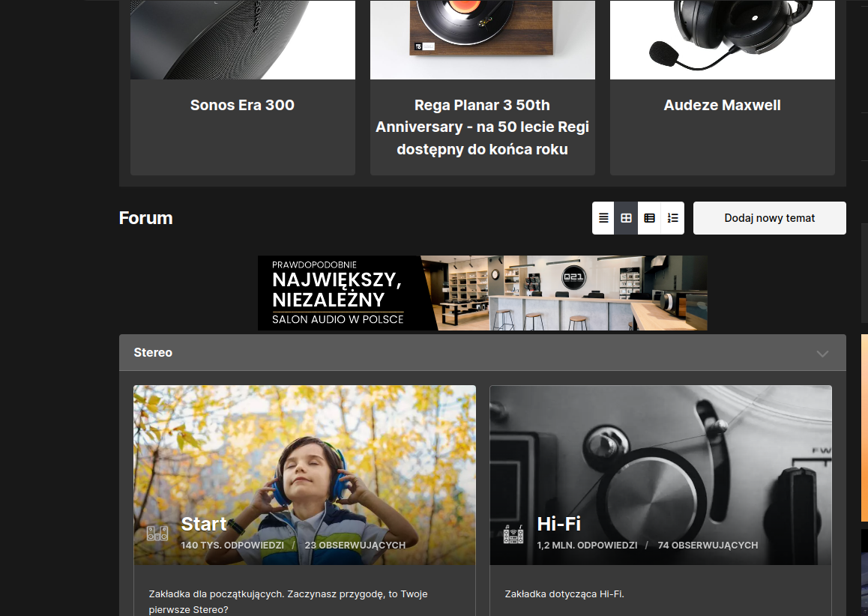The image size is (868, 616).
Task: Click the Stereo category header label
Action: click(x=153, y=352)
